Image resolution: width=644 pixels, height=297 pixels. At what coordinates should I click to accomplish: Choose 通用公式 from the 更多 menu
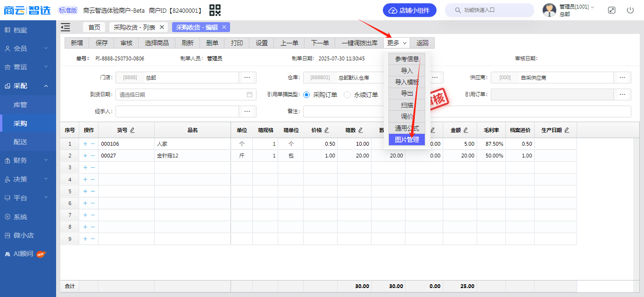click(x=407, y=128)
